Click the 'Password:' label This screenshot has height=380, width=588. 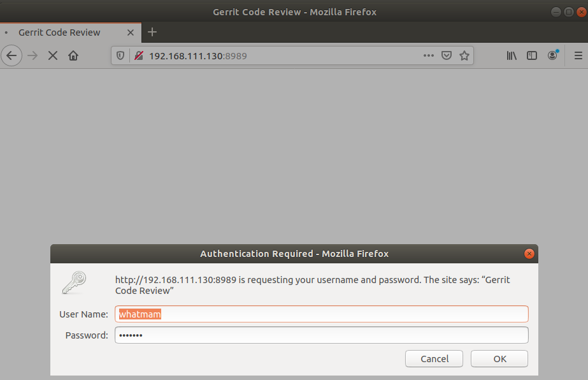(87, 335)
